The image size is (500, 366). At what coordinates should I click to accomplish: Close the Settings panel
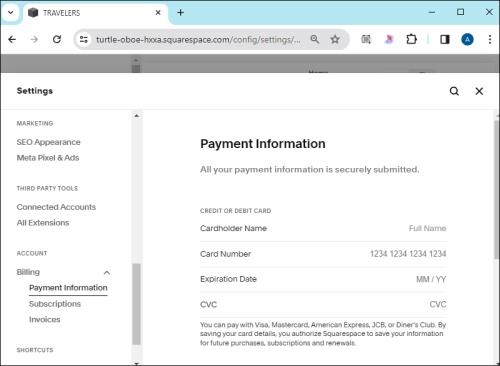[x=479, y=91]
